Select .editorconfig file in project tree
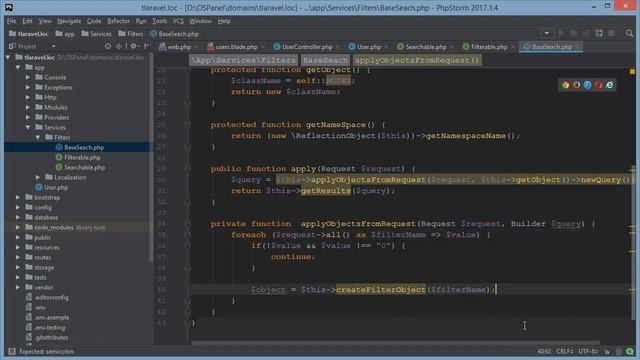The image size is (640, 360). [x=51, y=298]
